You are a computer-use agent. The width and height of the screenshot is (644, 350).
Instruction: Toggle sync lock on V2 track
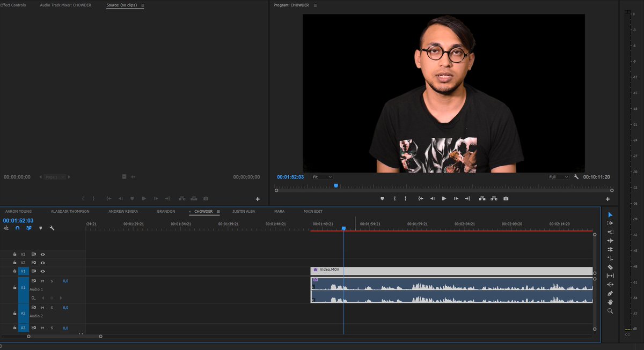point(33,263)
